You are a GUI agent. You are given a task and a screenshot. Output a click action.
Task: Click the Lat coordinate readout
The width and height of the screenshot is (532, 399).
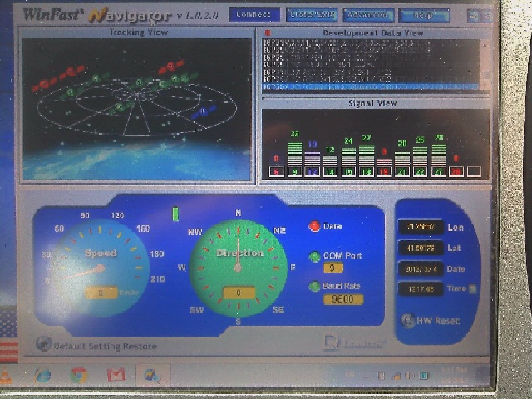421,248
